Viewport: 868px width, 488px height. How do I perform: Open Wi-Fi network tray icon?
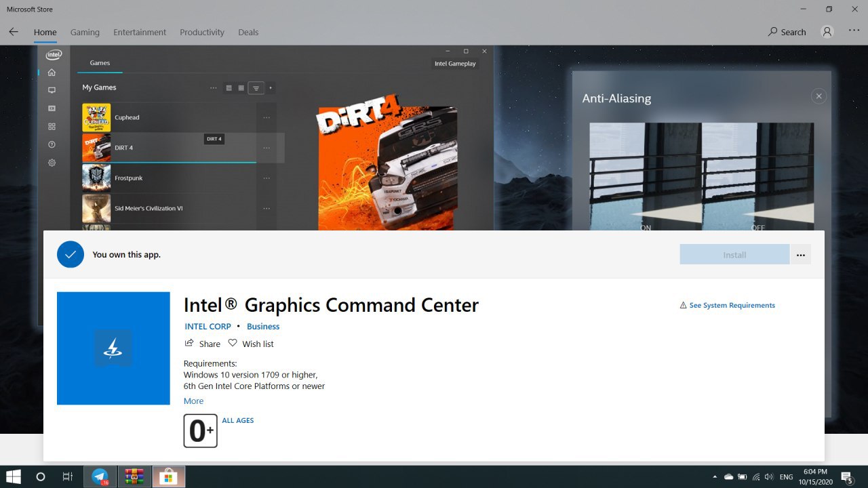coord(757,477)
